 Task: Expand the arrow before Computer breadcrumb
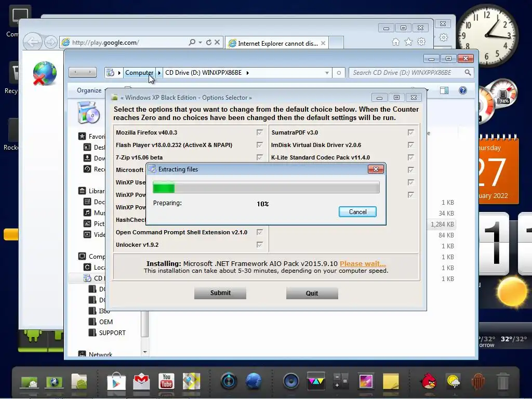tap(119, 73)
